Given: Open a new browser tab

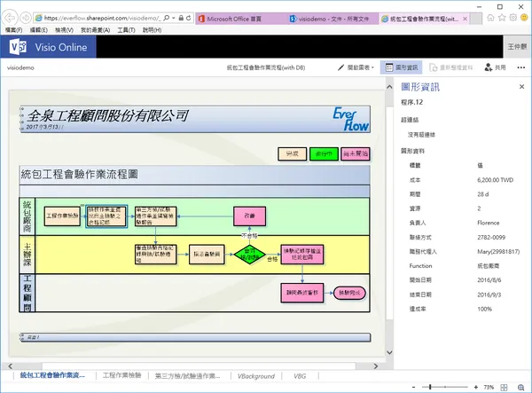Looking at the screenshot, I should tap(476, 19).
